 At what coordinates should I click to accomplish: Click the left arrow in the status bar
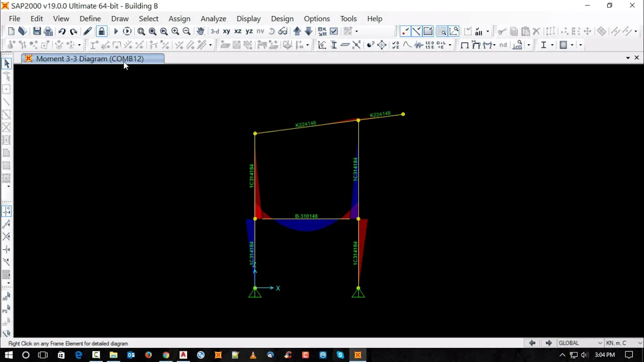[x=532, y=343]
